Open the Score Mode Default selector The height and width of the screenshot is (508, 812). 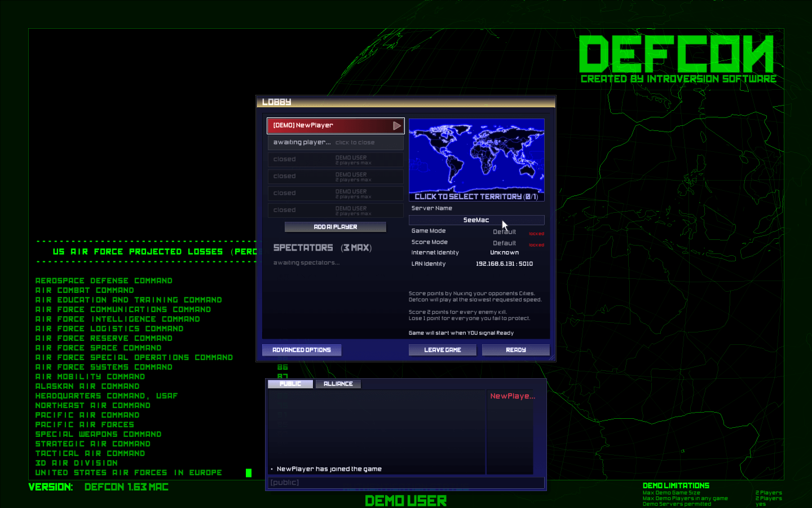(505, 243)
